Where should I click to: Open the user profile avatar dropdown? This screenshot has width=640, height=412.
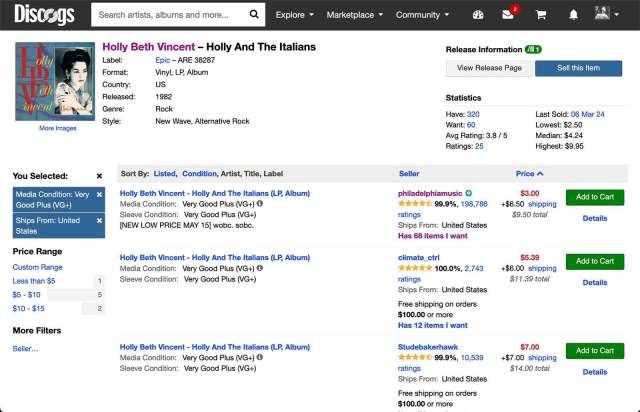pyautogui.click(x=606, y=16)
